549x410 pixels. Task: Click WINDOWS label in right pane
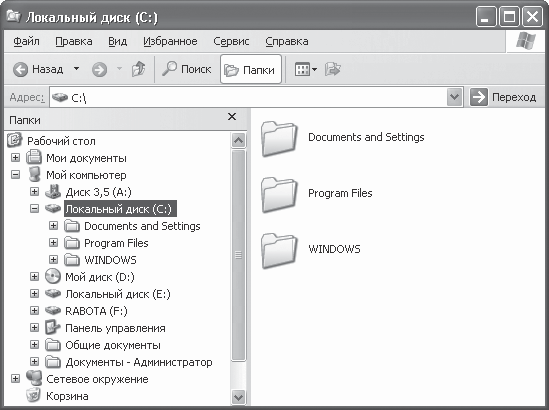[334, 249]
